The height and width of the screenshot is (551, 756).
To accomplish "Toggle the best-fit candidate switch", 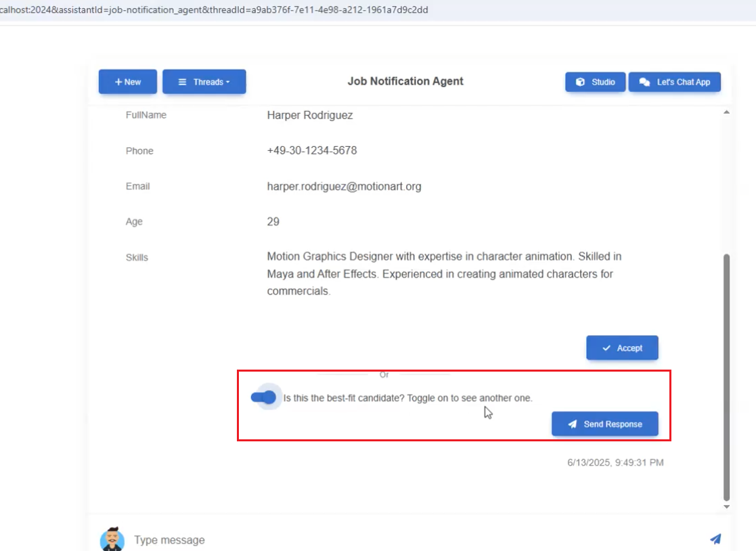I will coord(263,397).
